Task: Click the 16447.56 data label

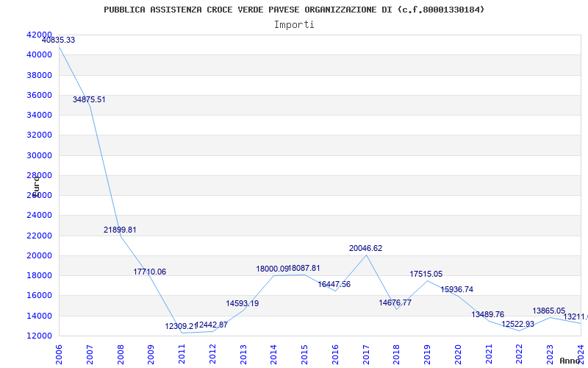Action: pos(334,284)
